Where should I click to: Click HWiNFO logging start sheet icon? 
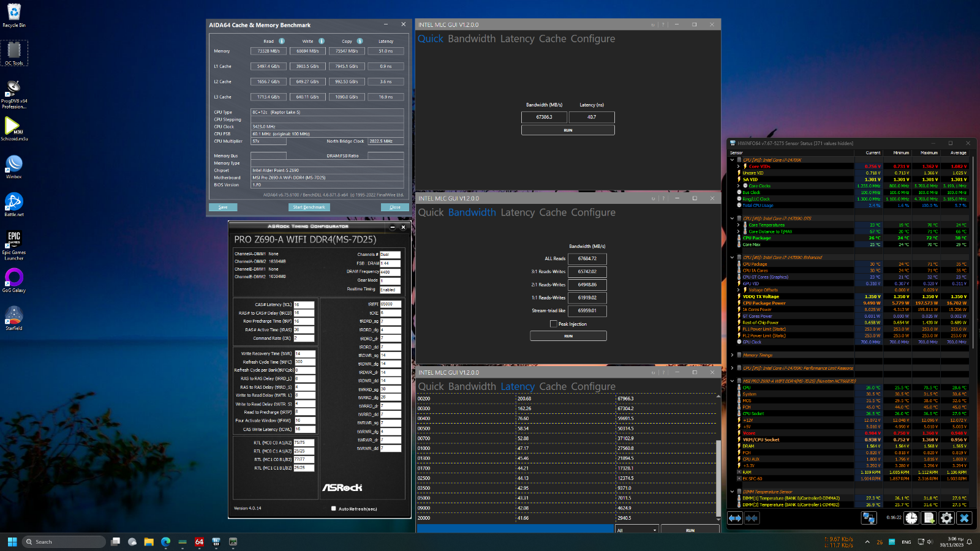point(929,518)
